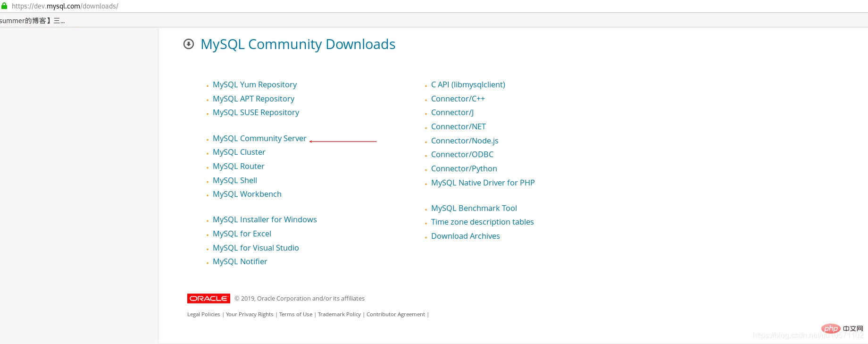Go to MySQL Yum Repository
Screen dimensions: 868x344
(255, 84)
